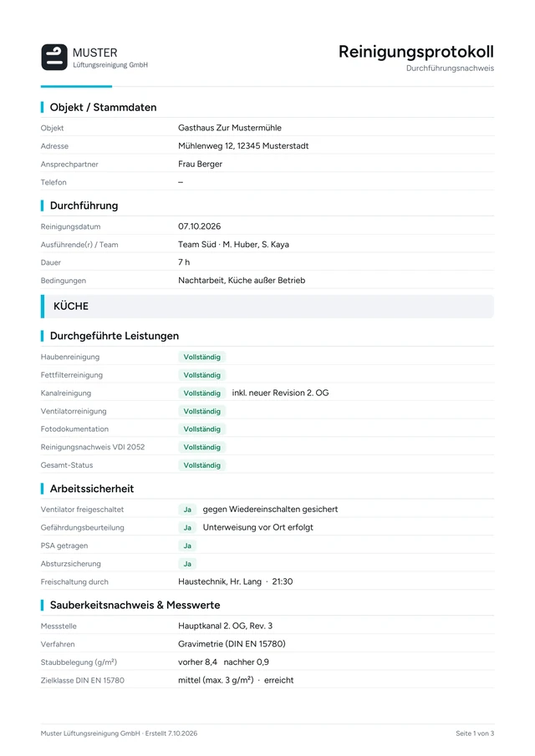The height and width of the screenshot is (756, 535).
Task: Click the Ja badge for Gefährdungsbeurteilung
Action: (x=187, y=528)
